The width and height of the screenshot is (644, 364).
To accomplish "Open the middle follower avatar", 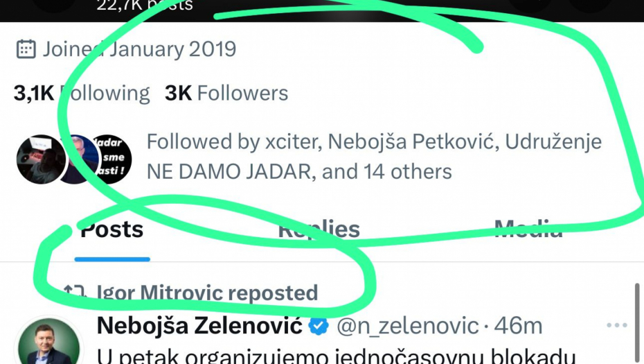I will tap(78, 159).
